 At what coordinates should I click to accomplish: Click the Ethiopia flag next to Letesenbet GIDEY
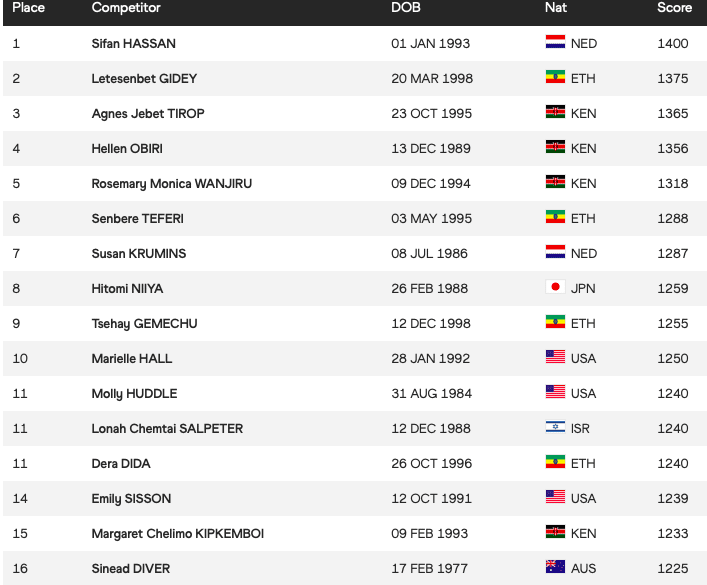pos(555,78)
